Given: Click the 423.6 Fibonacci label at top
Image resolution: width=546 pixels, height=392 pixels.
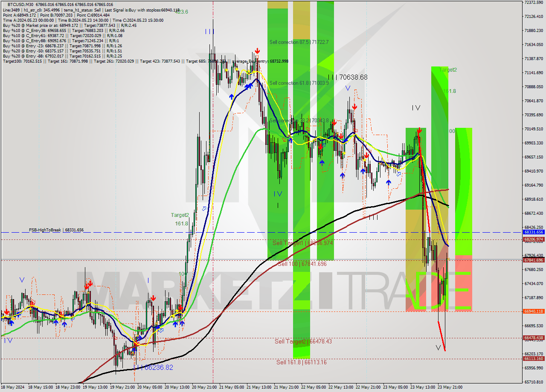Looking at the screenshot, I should 181,12.
